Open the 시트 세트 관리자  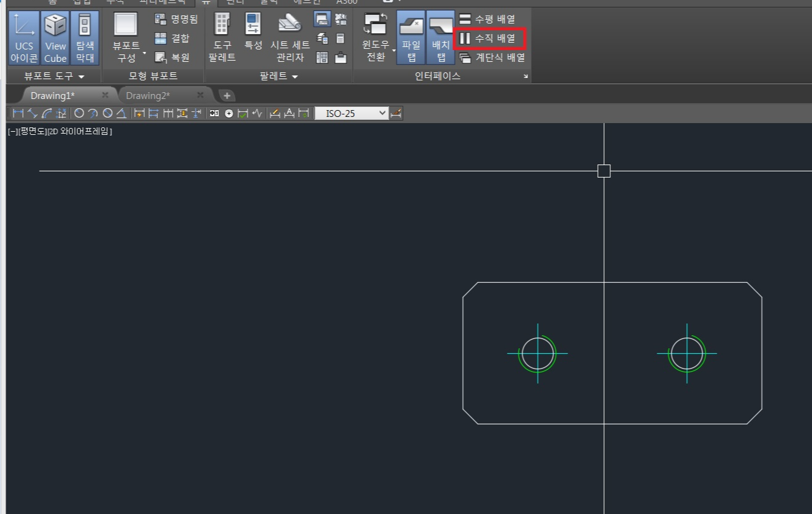pyautogui.click(x=290, y=38)
